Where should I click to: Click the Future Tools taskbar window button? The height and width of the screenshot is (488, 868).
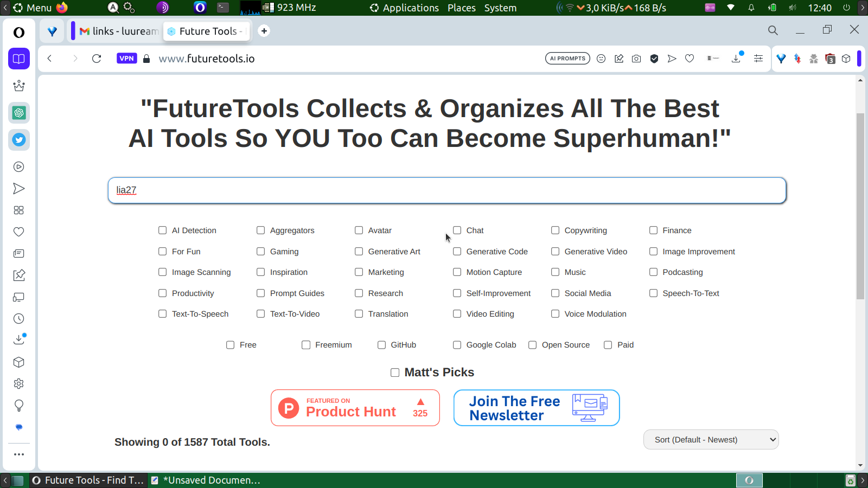[88, 480]
